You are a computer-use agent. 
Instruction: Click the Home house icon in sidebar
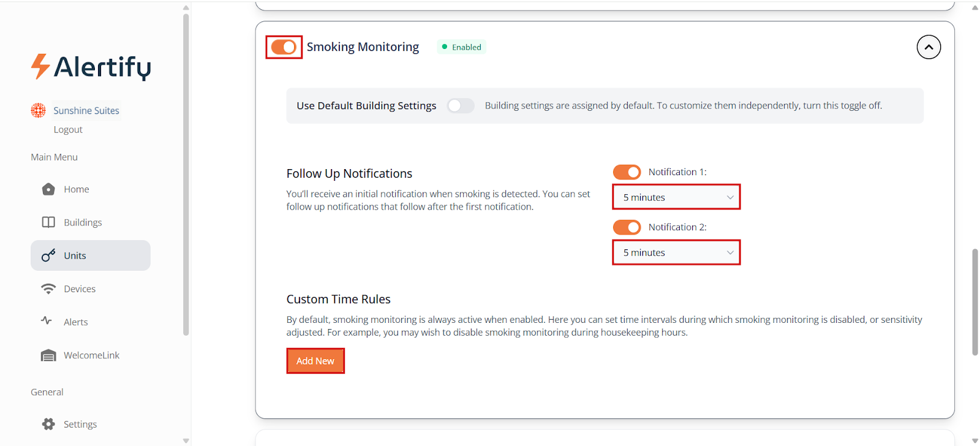click(x=48, y=189)
